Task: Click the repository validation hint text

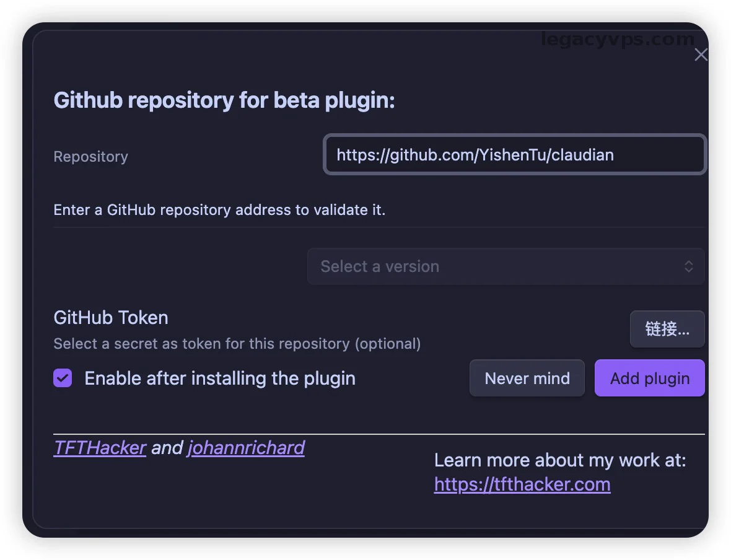Action: 219,210
